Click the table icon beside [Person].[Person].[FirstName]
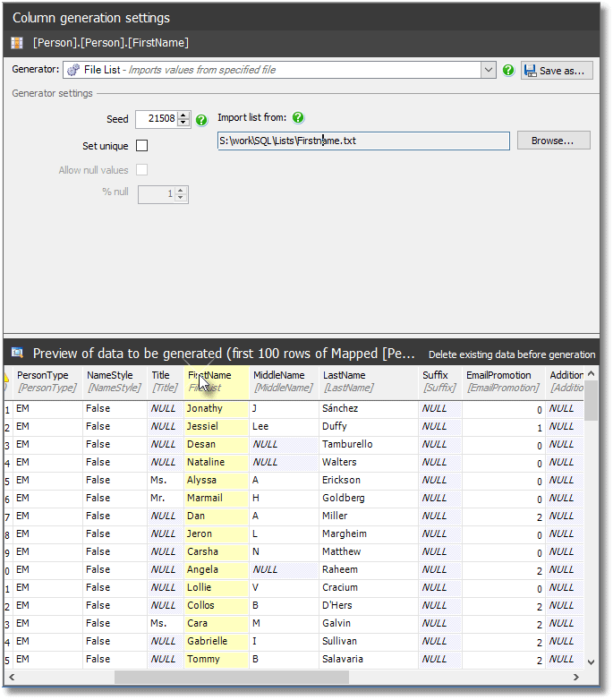Screen dimensions: 613x700 click(x=16, y=43)
